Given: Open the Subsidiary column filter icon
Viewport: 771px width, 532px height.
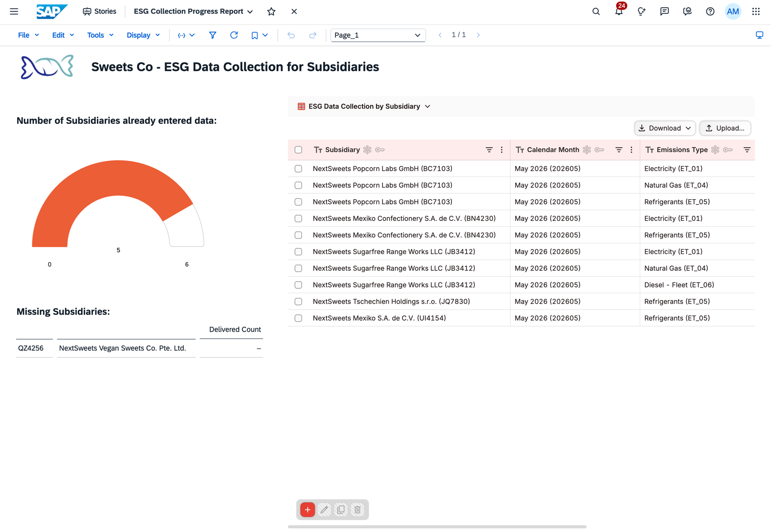Looking at the screenshot, I should pyautogui.click(x=489, y=150).
